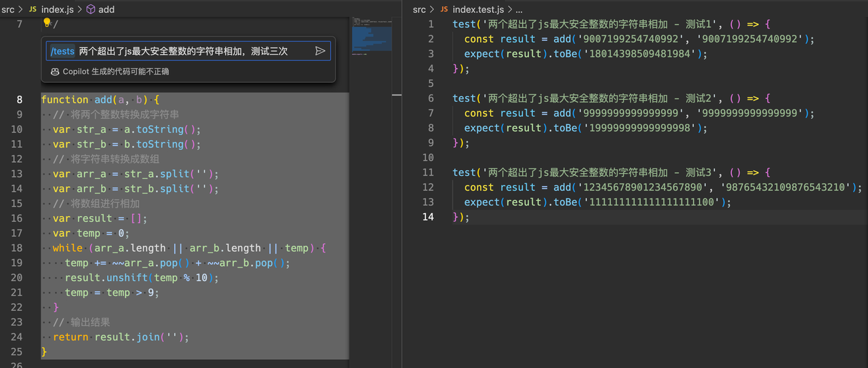Viewport: 868px width, 368px height.
Task: Click the add call with '9999999999999999' arguments
Action: [639, 113]
